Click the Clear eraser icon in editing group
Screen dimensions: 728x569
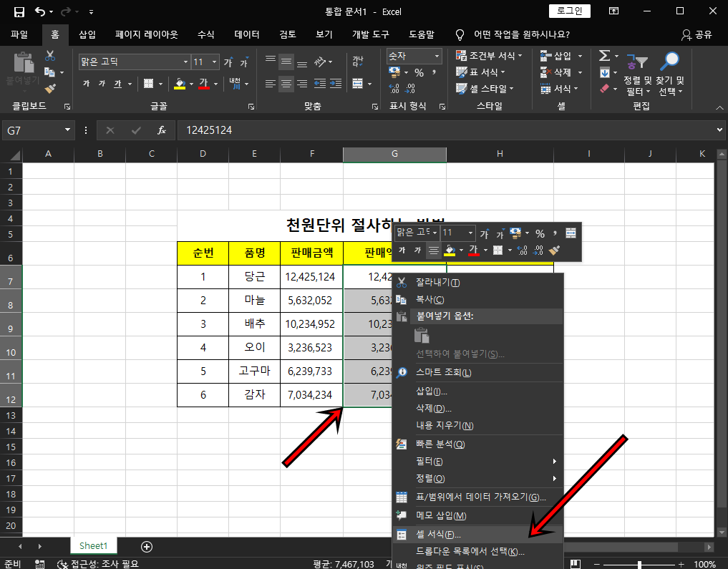click(604, 89)
